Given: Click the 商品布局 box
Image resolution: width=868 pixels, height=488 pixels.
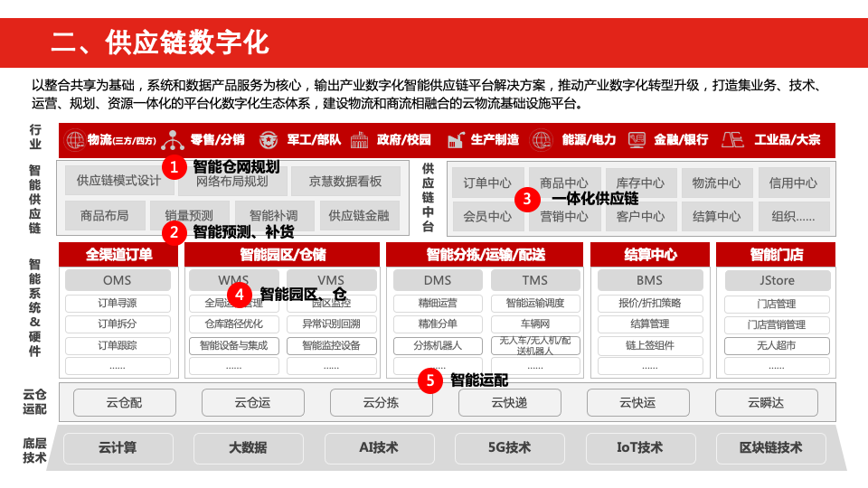Looking at the screenshot, I should pos(105,215).
